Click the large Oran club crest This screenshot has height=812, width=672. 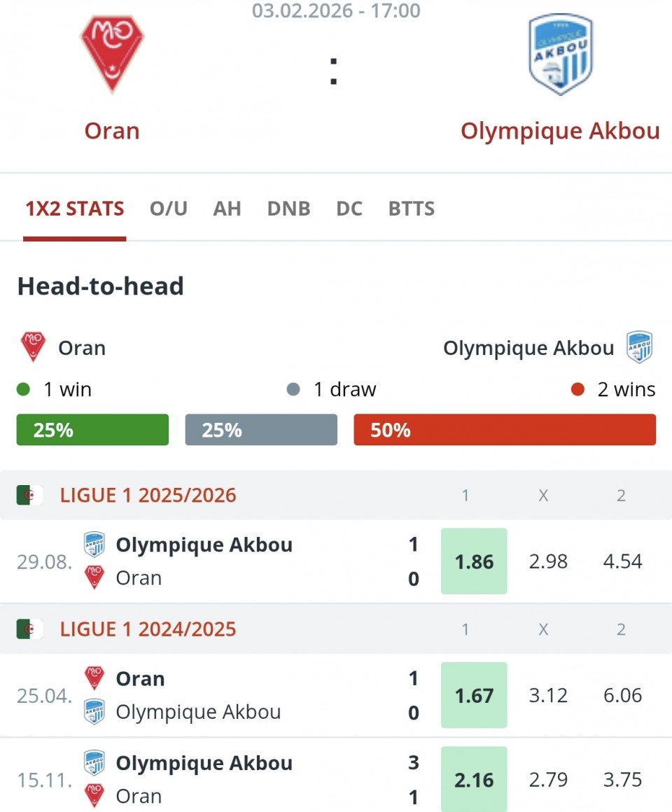[x=112, y=53]
